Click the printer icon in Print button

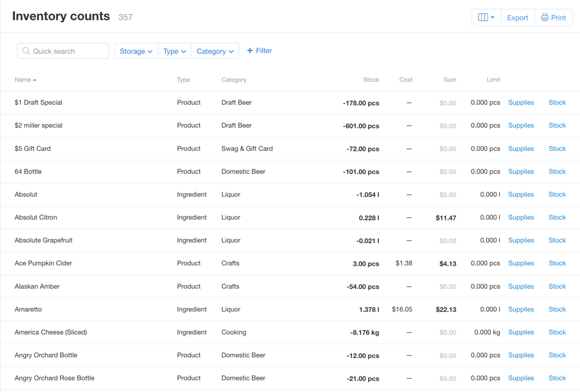545,17
